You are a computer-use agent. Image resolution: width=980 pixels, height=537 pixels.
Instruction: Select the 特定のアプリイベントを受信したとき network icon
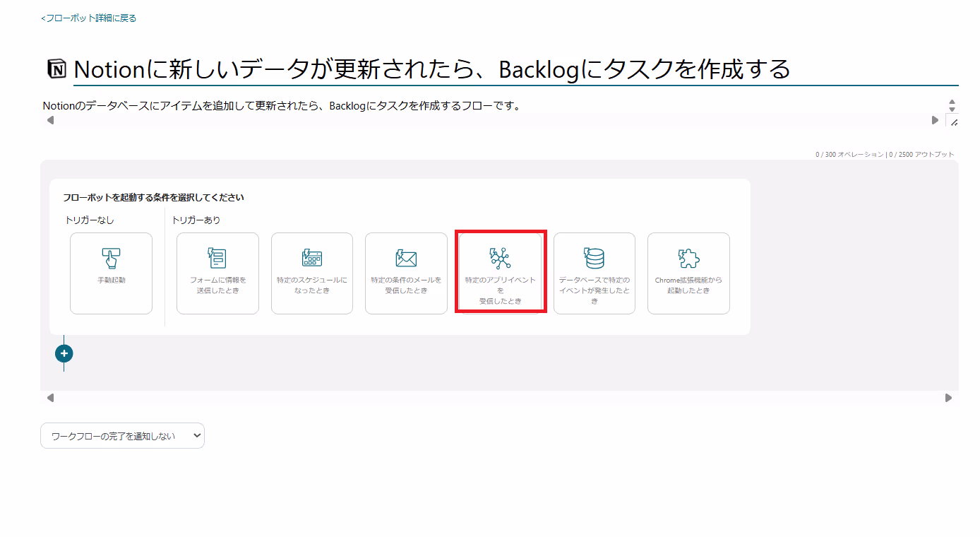(x=500, y=258)
